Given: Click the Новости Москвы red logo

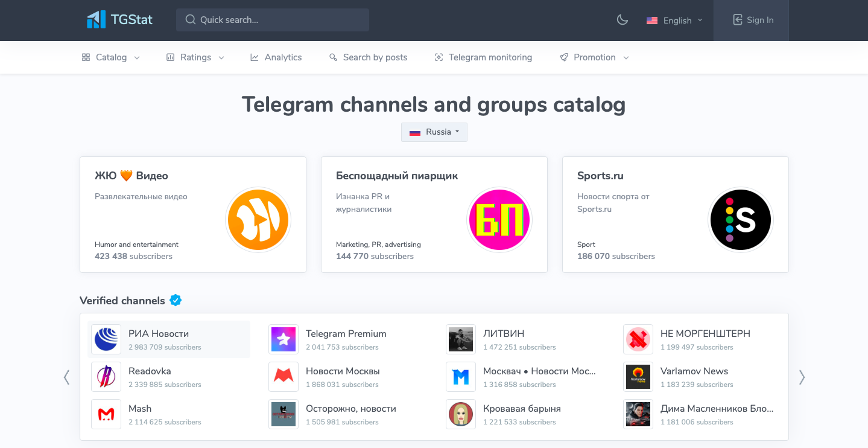Looking at the screenshot, I should (284, 377).
